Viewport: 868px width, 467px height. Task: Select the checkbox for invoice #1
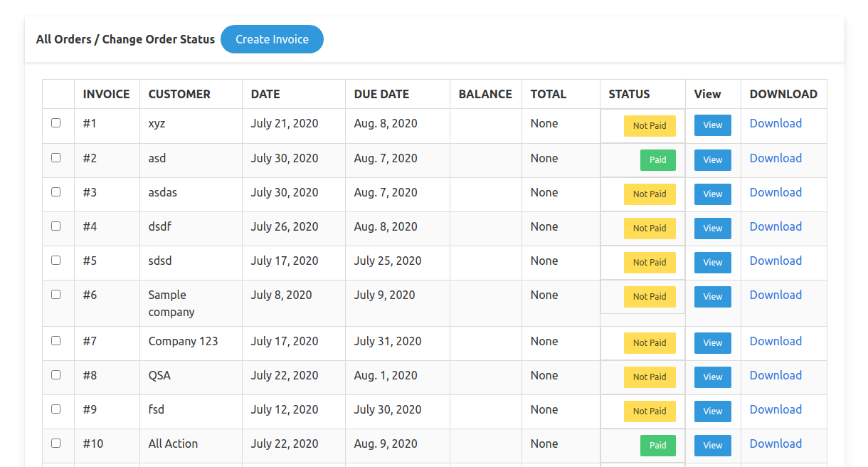click(x=56, y=123)
